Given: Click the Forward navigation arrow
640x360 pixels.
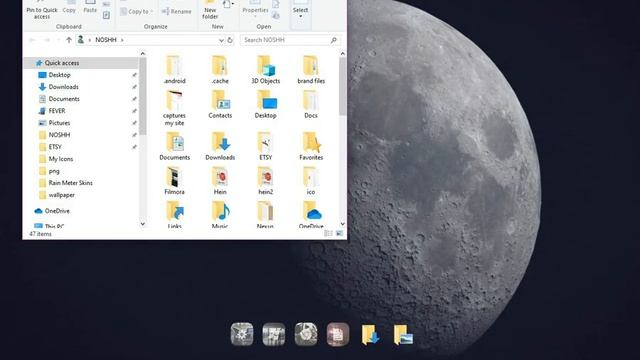Looking at the screenshot, I should (x=47, y=40).
